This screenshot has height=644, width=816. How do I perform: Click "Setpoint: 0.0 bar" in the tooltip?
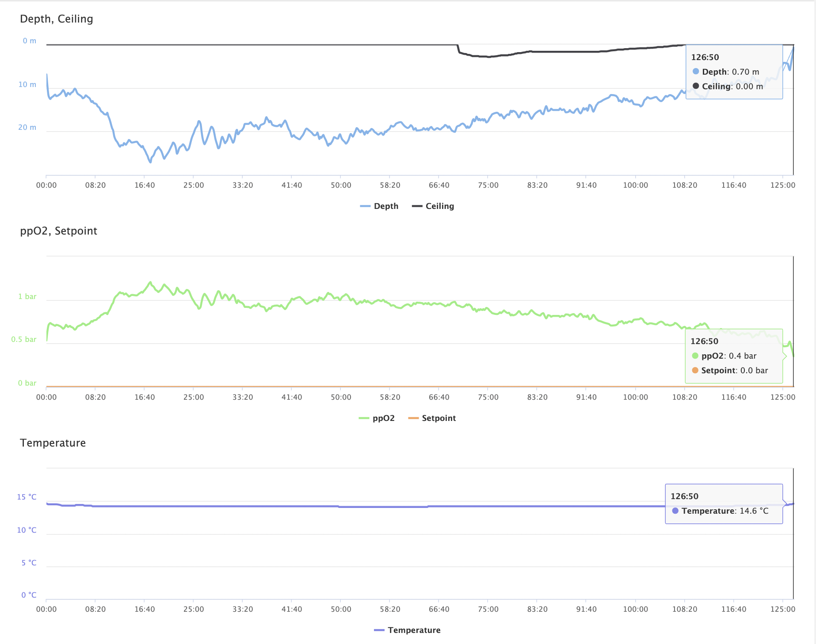(x=730, y=370)
